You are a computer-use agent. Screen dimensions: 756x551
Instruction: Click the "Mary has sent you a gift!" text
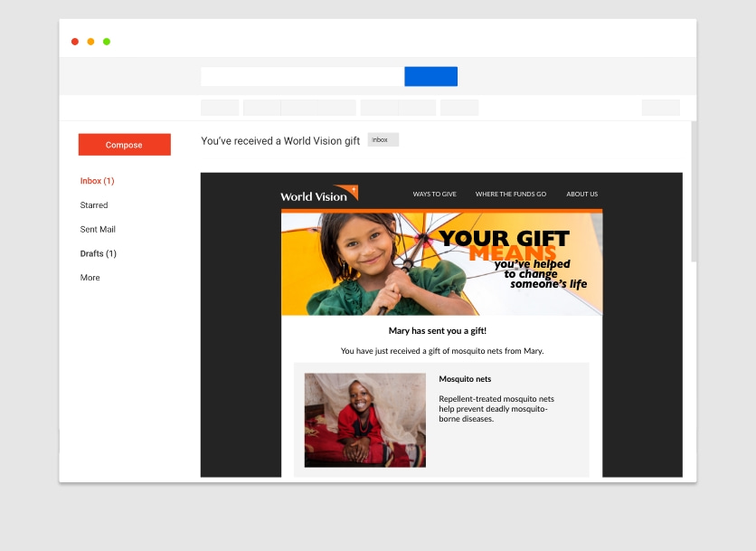pyautogui.click(x=438, y=330)
